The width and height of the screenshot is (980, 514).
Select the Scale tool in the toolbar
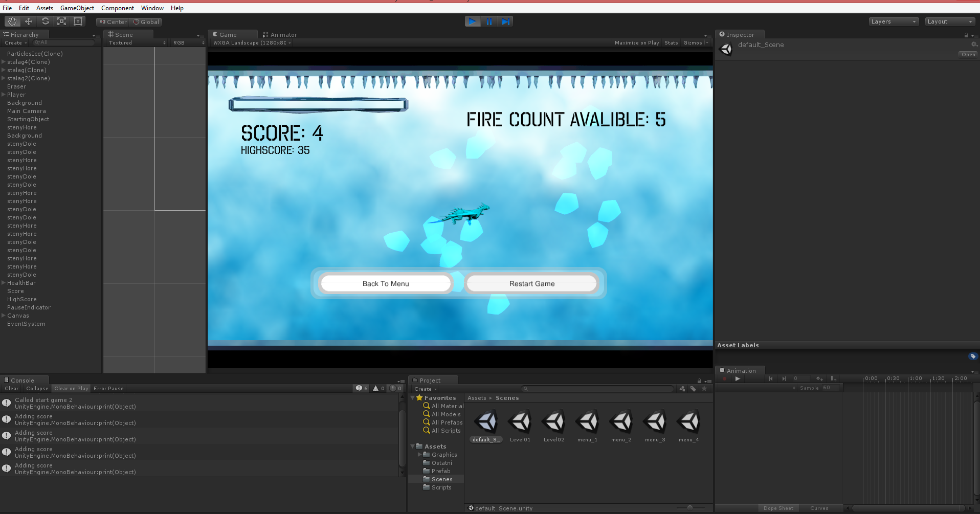[x=62, y=21]
